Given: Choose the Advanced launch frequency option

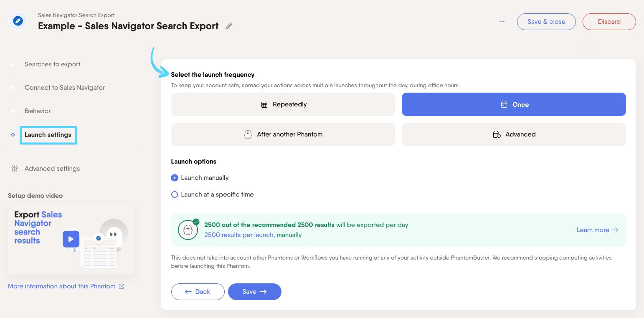Looking at the screenshot, I should pyautogui.click(x=514, y=134).
